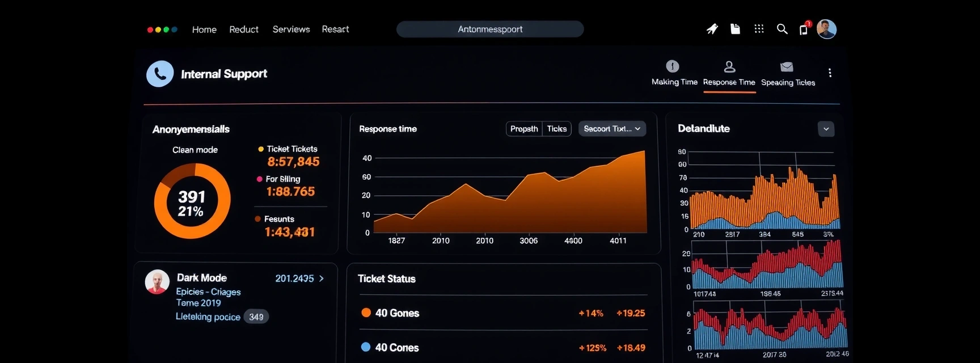Select the Response Time tab
This screenshot has height=363, width=980.
pos(729,82)
